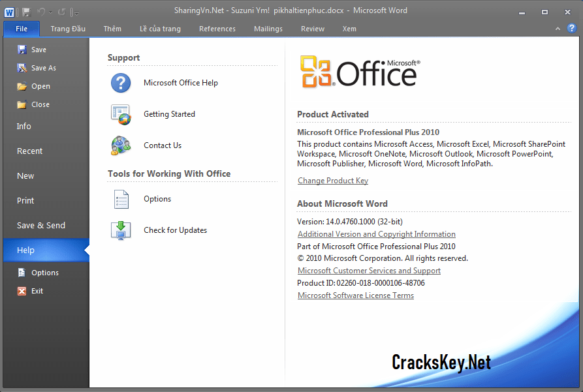Click Version: 14.0.4760.1000 (32-bit) text
The height and width of the screenshot is (392, 583).
pyautogui.click(x=349, y=222)
